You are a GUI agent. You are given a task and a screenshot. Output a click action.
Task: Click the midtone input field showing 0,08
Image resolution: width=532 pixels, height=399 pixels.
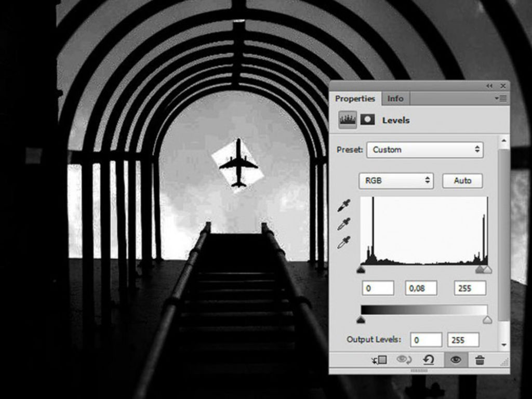[x=421, y=288]
